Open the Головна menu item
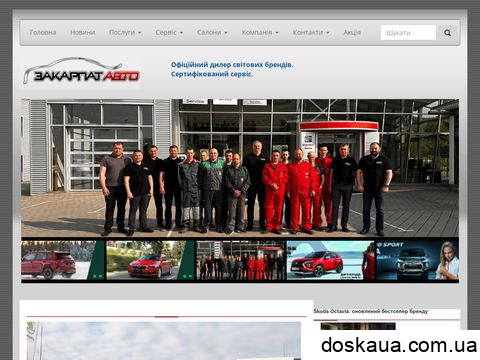The image size is (480, 360). (x=43, y=32)
